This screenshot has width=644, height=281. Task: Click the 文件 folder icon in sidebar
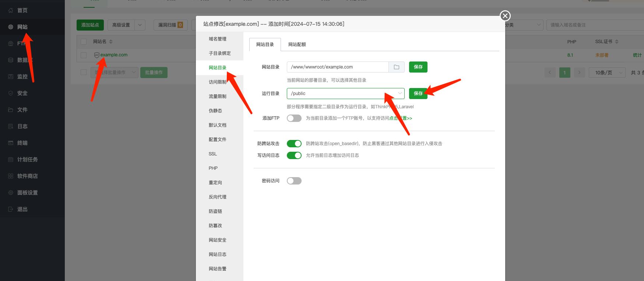pyautogui.click(x=11, y=110)
